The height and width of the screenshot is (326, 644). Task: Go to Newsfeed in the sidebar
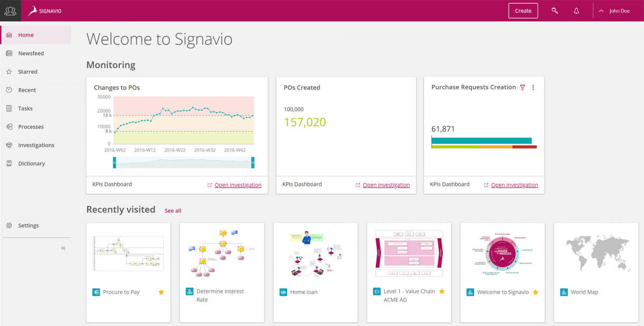(x=31, y=53)
